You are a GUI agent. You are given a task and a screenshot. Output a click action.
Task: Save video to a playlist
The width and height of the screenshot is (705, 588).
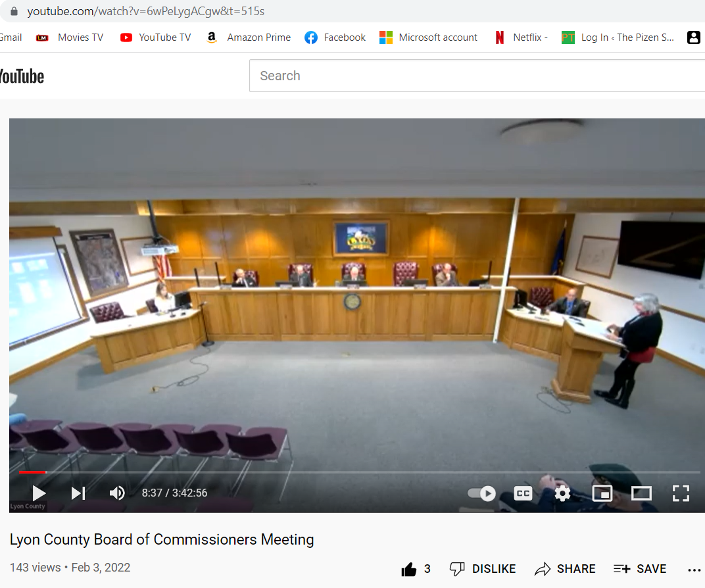coord(640,570)
